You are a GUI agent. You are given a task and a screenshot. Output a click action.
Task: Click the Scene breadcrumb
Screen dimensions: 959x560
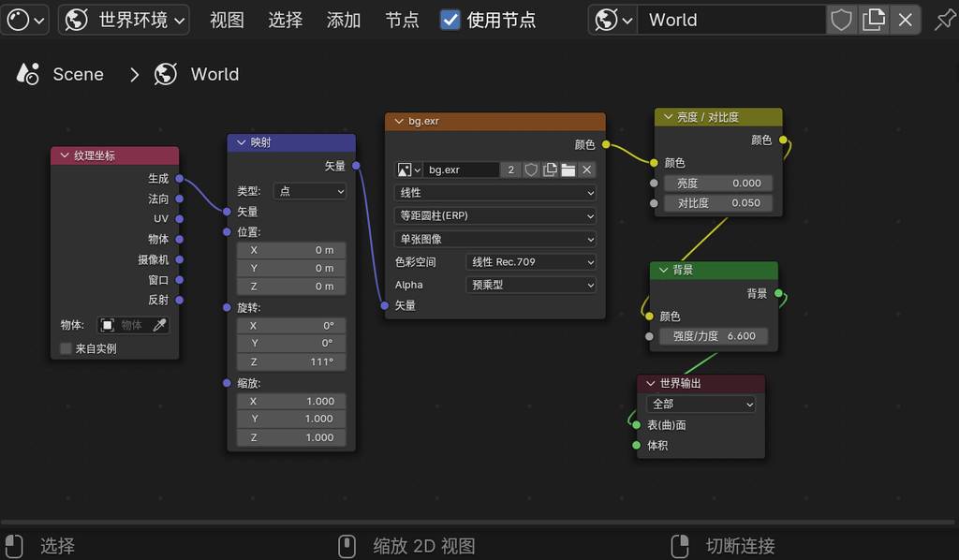tap(78, 74)
